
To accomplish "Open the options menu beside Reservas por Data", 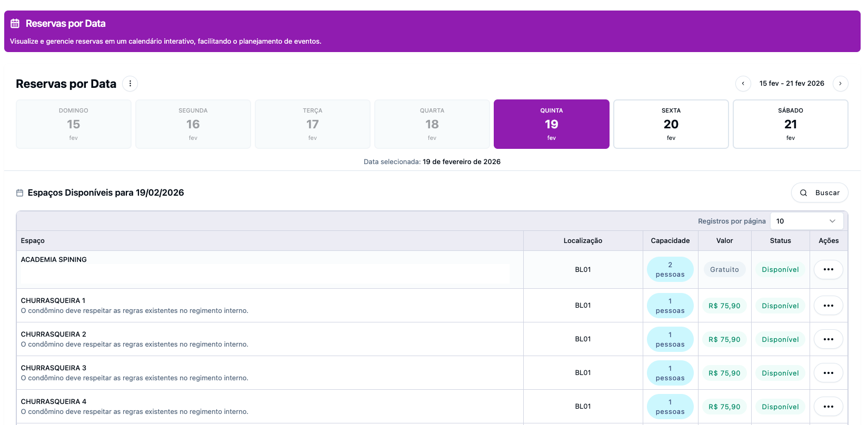I will (x=130, y=84).
